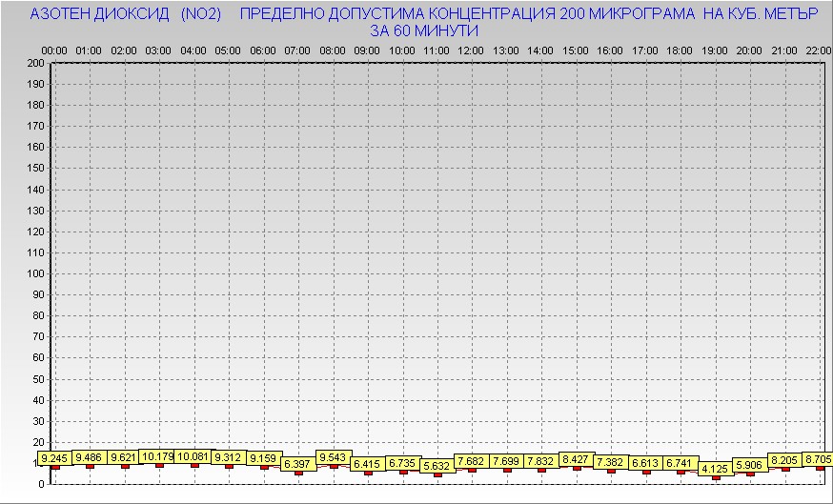
Task: Click the 04:00 time axis label
Action: [193, 51]
